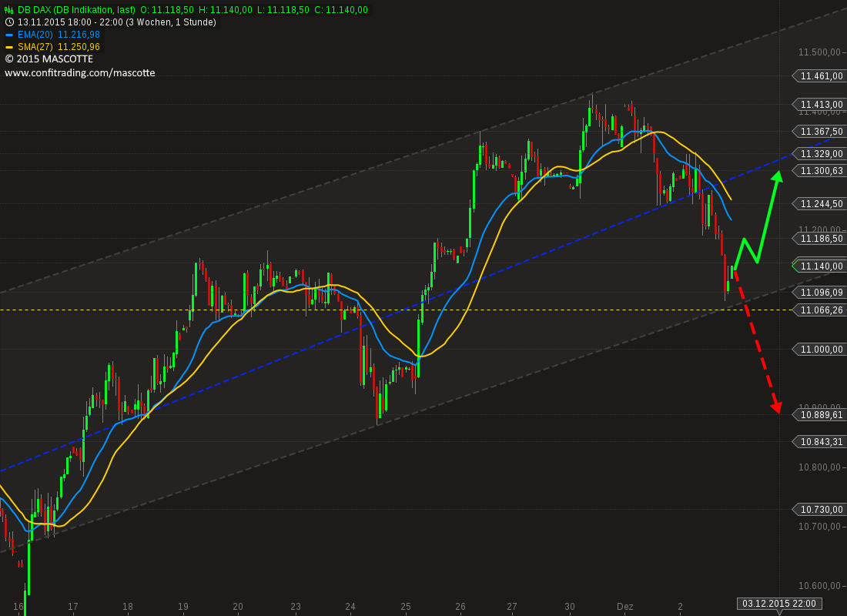Screen dimensions: 847x616
Task: Click the green current price tag 11.140,00
Action: (819, 266)
